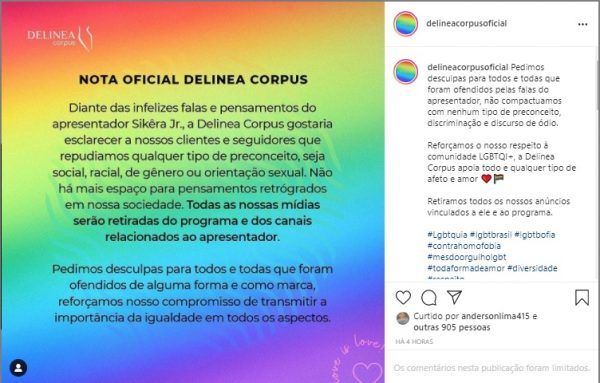Open the #lgbtbrasil hashtag

(x=491, y=235)
